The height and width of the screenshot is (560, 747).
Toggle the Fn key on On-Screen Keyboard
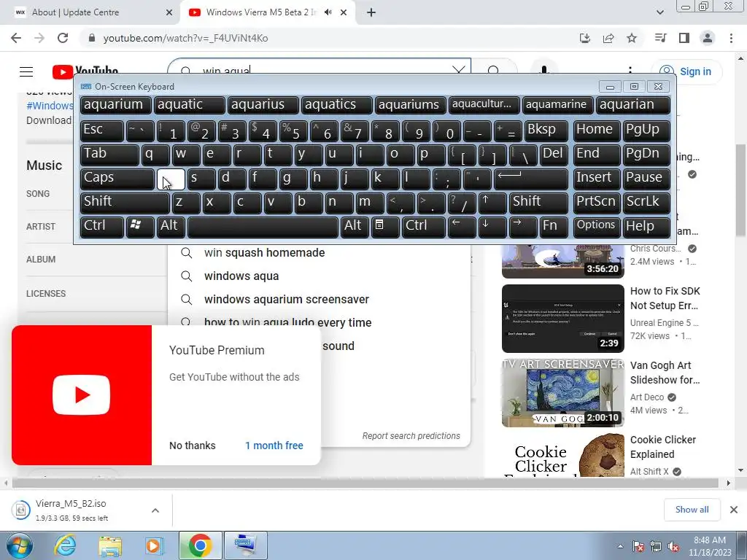(x=553, y=226)
